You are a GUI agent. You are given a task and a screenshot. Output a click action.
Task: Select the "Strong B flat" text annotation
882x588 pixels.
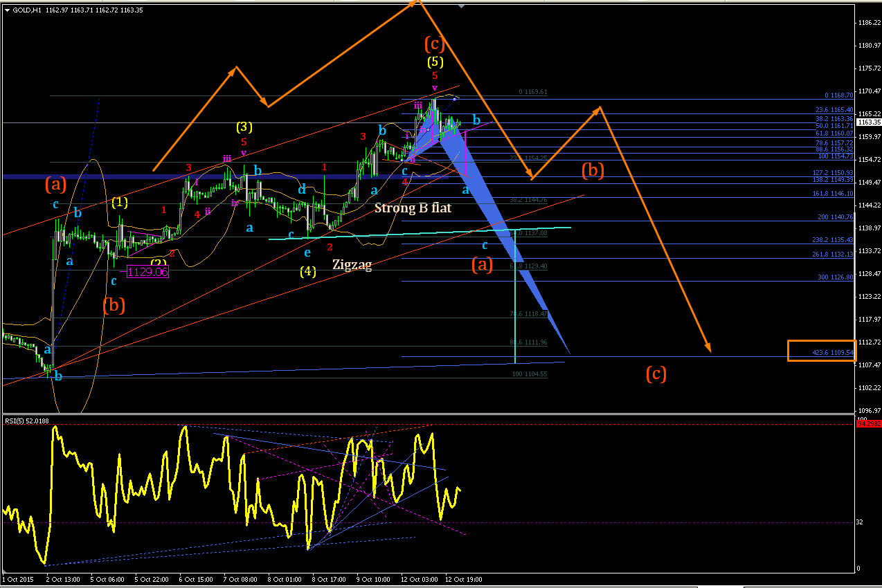[x=413, y=207]
